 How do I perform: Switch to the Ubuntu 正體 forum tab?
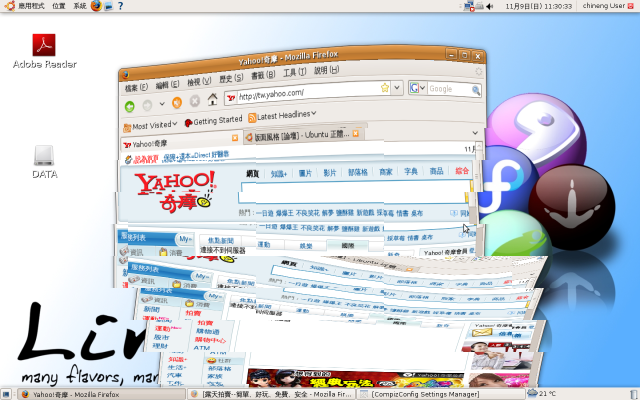303,135
